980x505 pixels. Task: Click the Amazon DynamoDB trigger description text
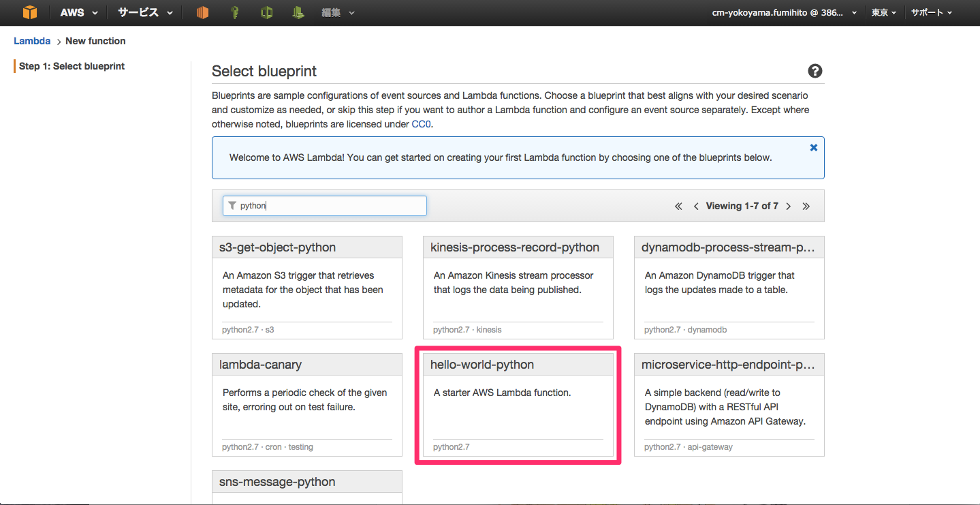pyautogui.click(x=720, y=283)
